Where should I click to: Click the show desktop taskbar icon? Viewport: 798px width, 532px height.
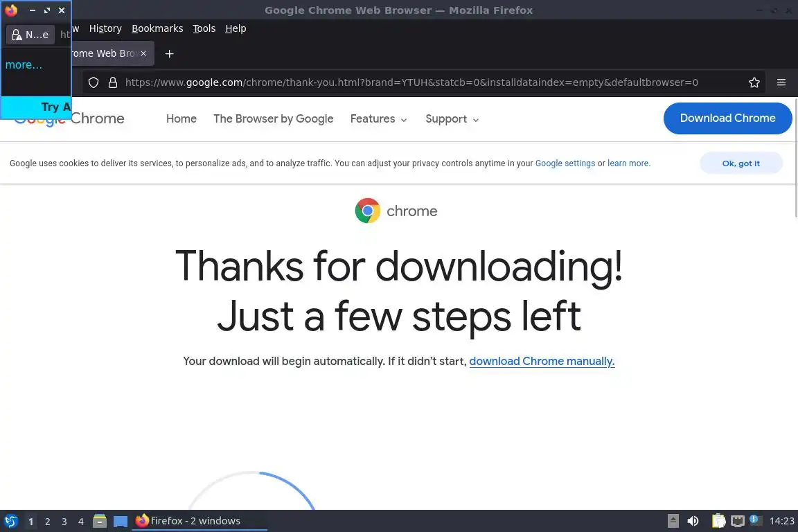(120, 522)
